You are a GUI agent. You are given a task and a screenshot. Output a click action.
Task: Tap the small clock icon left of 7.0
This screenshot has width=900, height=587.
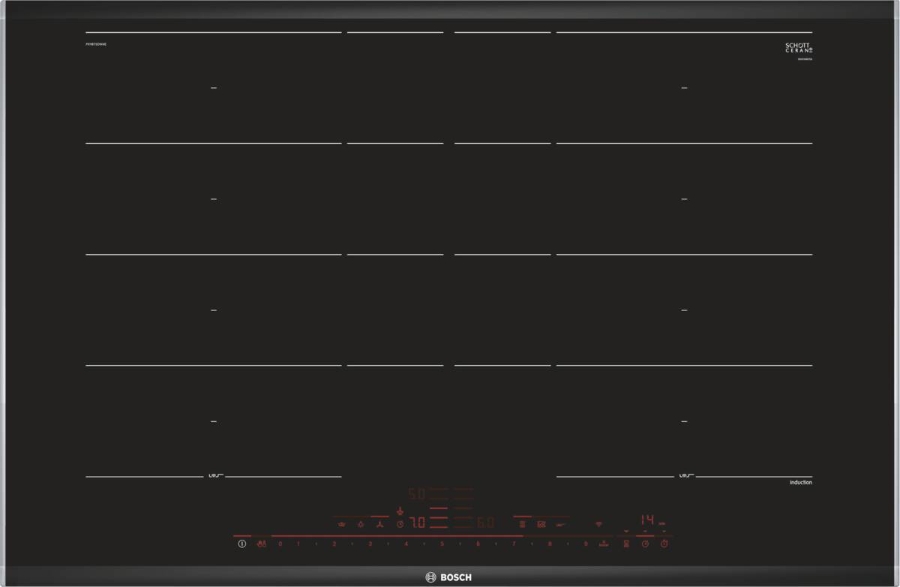[400, 524]
